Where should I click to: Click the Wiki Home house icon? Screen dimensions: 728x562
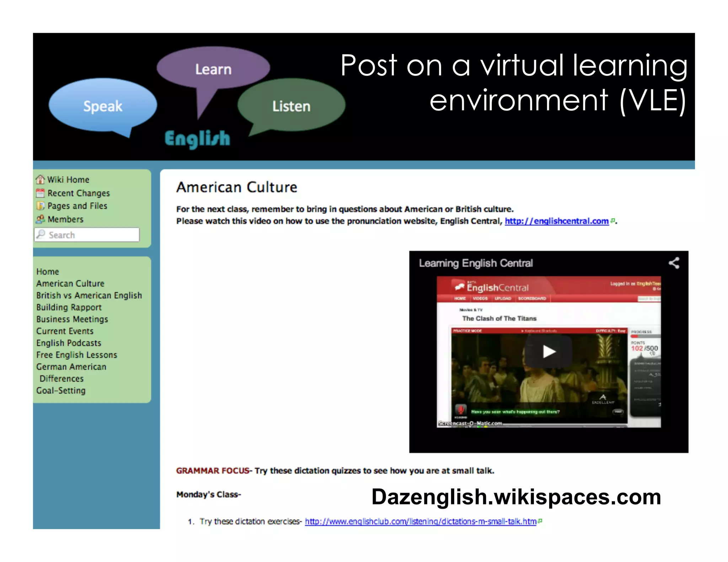(40, 179)
